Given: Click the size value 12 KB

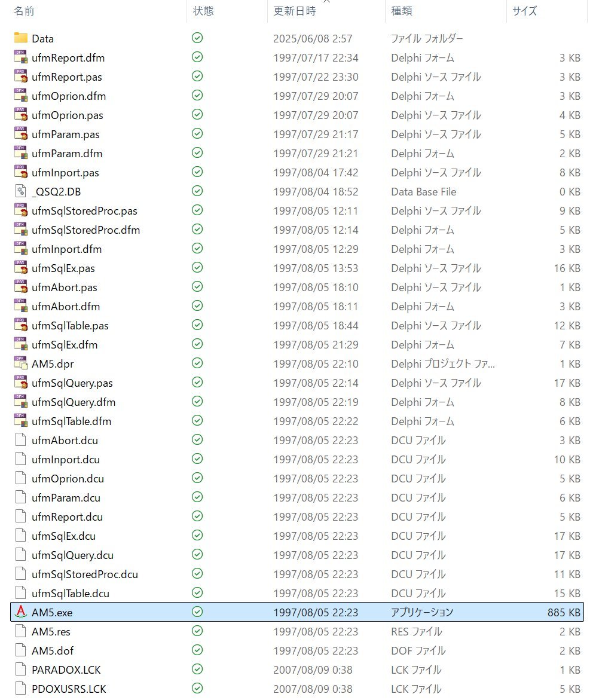Looking at the screenshot, I should tap(567, 326).
